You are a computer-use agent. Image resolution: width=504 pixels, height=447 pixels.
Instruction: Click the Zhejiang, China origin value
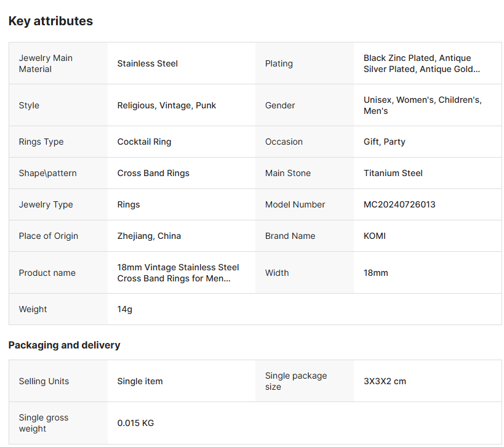pyautogui.click(x=149, y=236)
